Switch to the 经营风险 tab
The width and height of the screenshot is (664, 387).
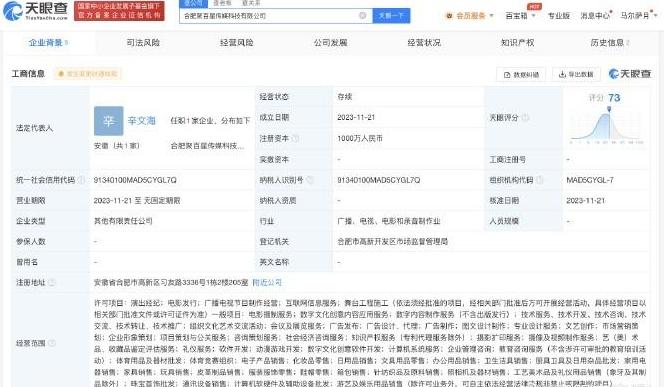(x=237, y=42)
